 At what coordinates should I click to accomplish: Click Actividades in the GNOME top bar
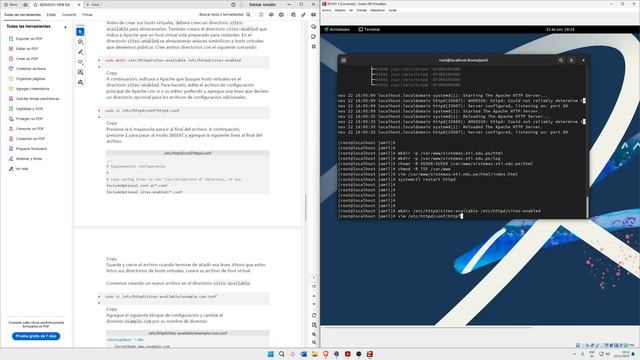click(337, 29)
